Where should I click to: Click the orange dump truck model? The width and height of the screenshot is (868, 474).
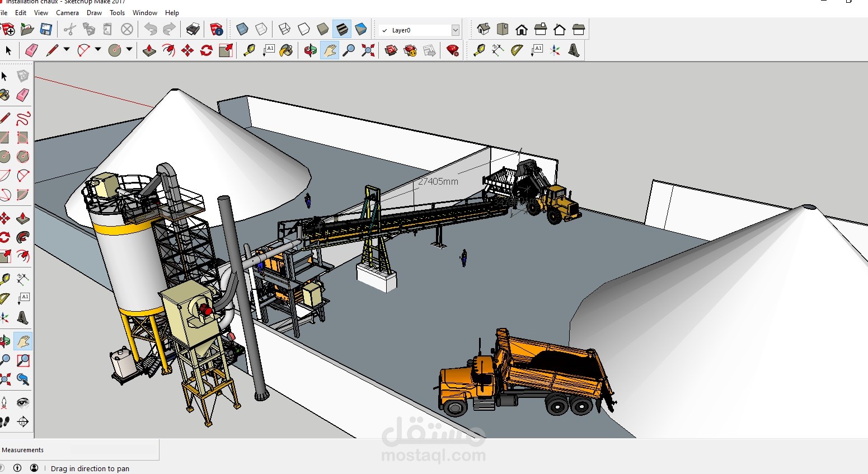526,375
